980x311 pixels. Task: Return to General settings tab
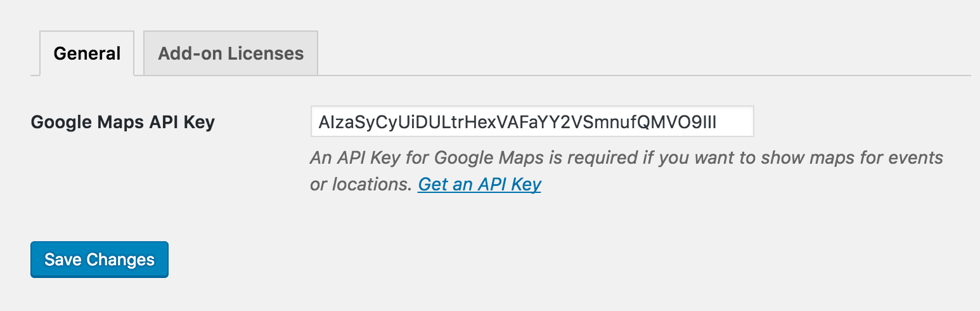pyautogui.click(x=87, y=53)
